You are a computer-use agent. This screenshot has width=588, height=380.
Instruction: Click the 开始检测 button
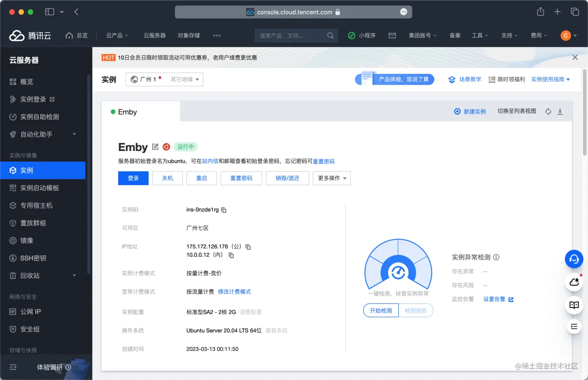[x=381, y=311]
